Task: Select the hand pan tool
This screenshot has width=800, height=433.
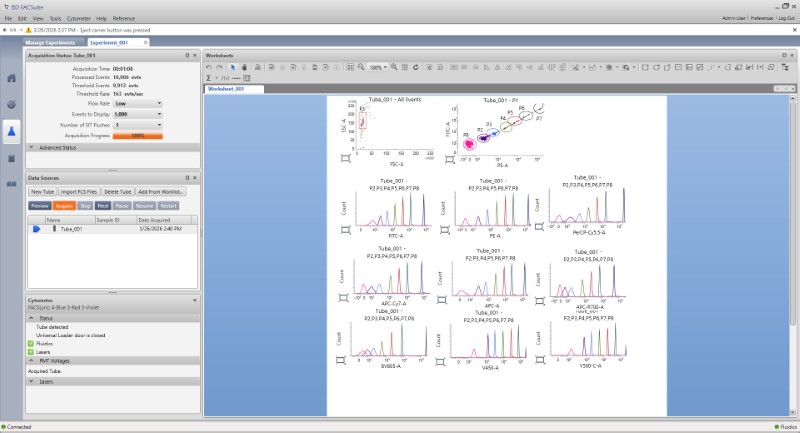Action: 244,67
